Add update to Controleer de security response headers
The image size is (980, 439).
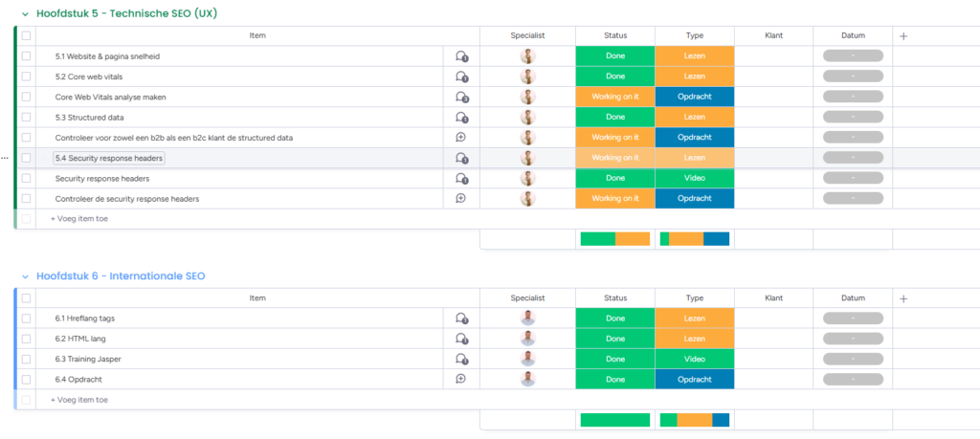click(461, 199)
